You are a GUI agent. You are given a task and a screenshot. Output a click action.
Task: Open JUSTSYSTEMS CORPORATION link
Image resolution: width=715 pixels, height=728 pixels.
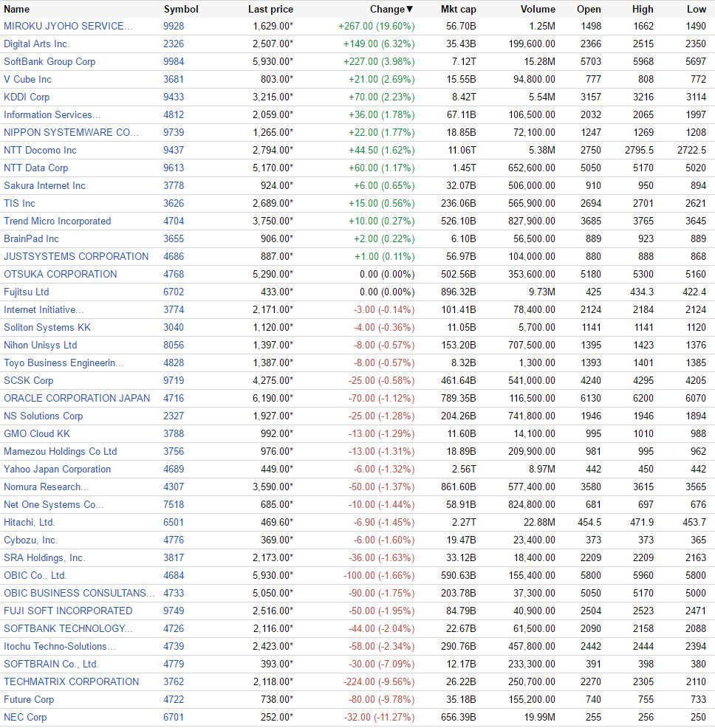76,256
